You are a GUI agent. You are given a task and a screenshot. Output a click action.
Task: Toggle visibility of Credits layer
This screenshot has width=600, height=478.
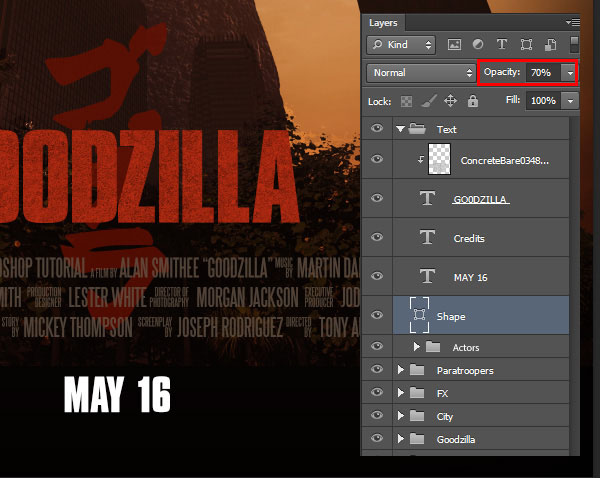point(377,237)
